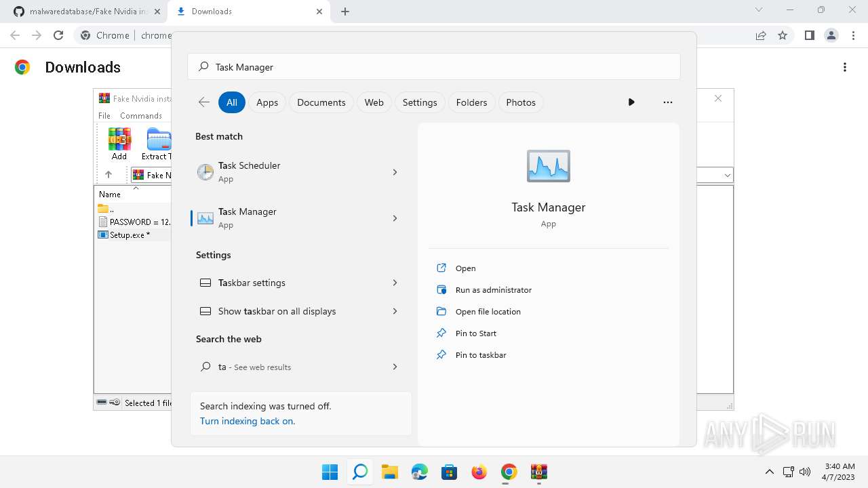
Task: Switch to the Photos filter
Action: [x=521, y=102]
